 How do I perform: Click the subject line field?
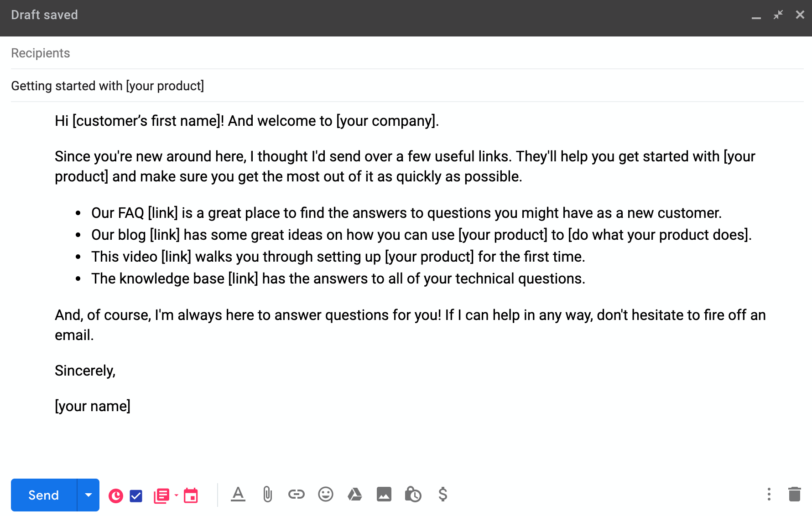pyautogui.click(x=406, y=86)
